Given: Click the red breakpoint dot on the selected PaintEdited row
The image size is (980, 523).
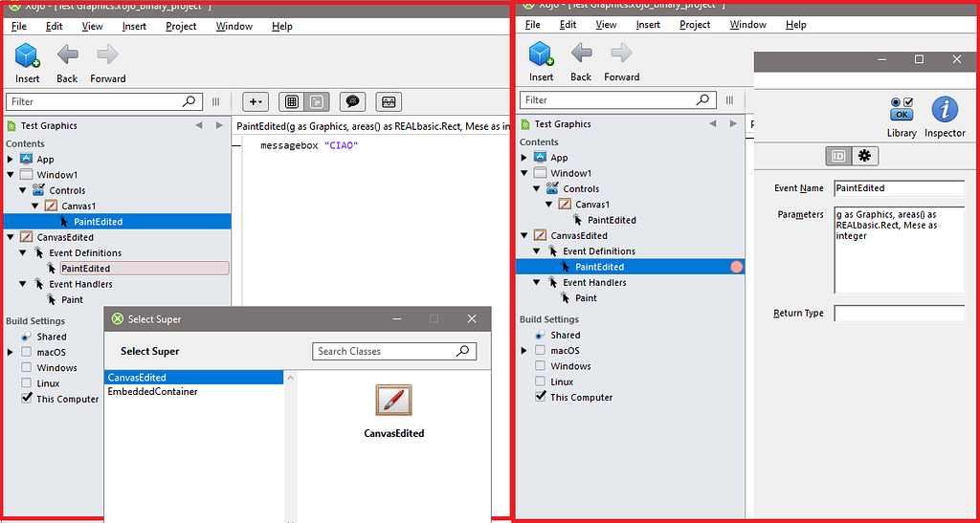Looking at the screenshot, I should tap(737, 267).
